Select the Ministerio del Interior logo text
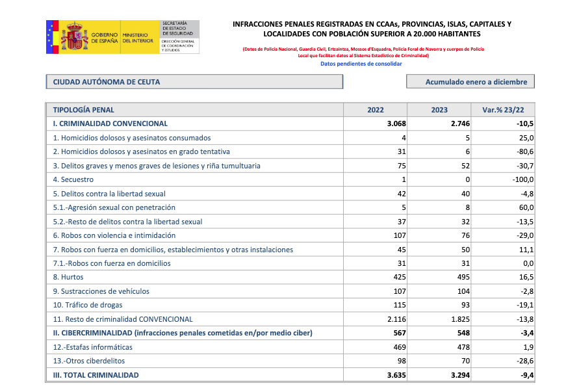The image size is (579, 392). [x=138, y=38]
